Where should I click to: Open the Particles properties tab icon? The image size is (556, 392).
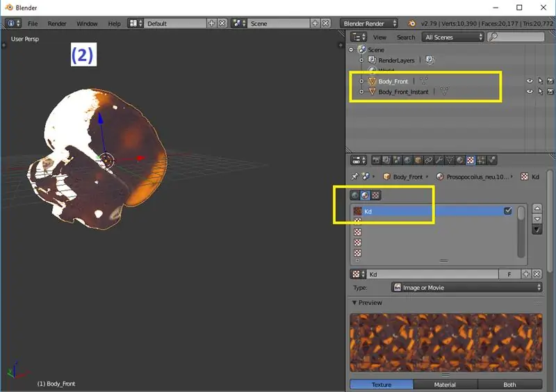482,160
